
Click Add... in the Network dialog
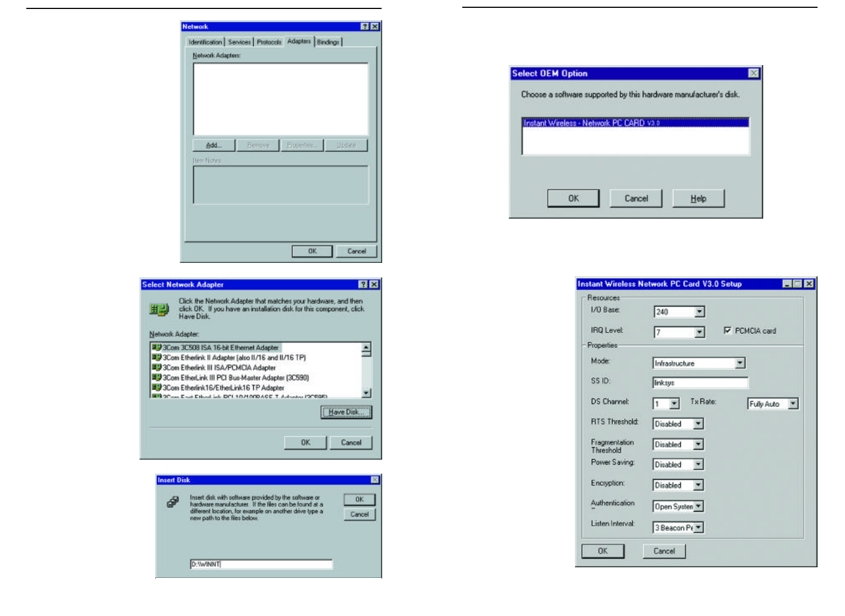213,145
